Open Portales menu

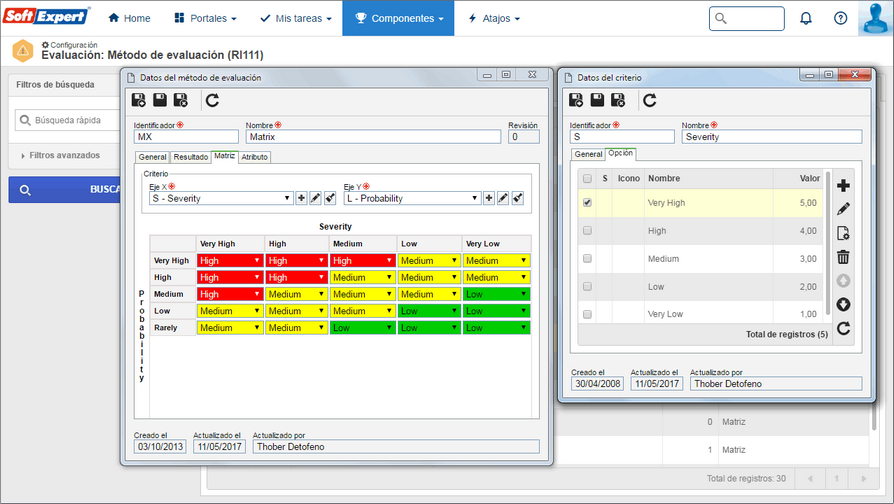click(205, 18)
